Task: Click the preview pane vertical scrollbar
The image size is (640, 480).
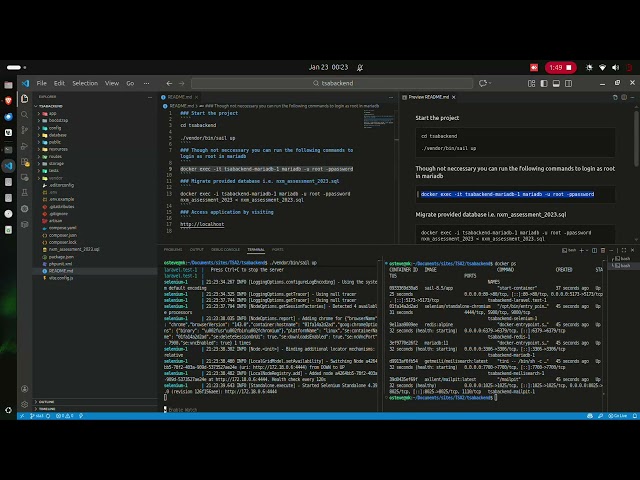Action: point(637,137)
